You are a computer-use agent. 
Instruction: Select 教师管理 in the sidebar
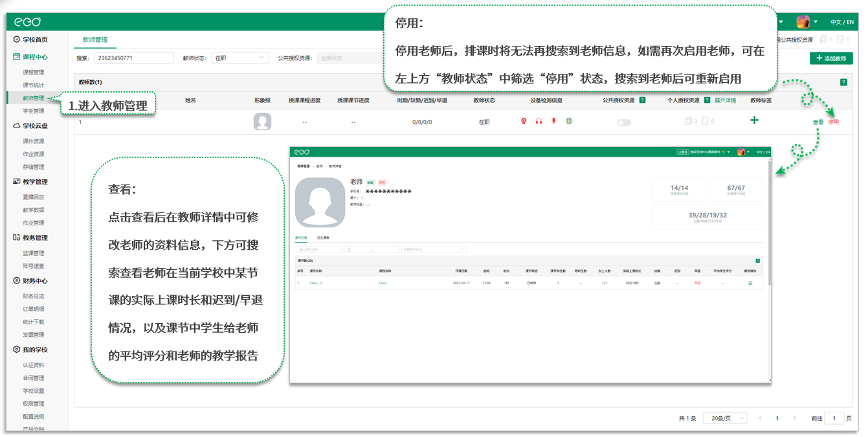click(x=34, y=98)
